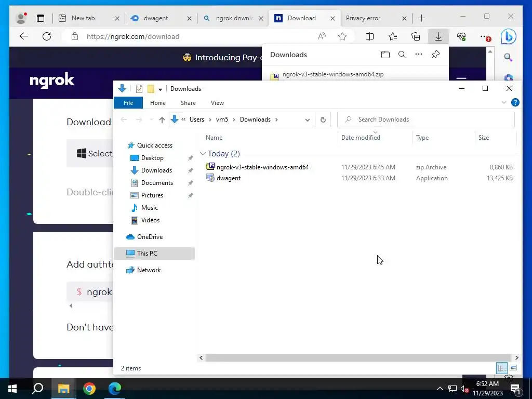Click the site lock icon in address bar
Image resolution: width=532 pixels, height=399 pixels.
75,37
